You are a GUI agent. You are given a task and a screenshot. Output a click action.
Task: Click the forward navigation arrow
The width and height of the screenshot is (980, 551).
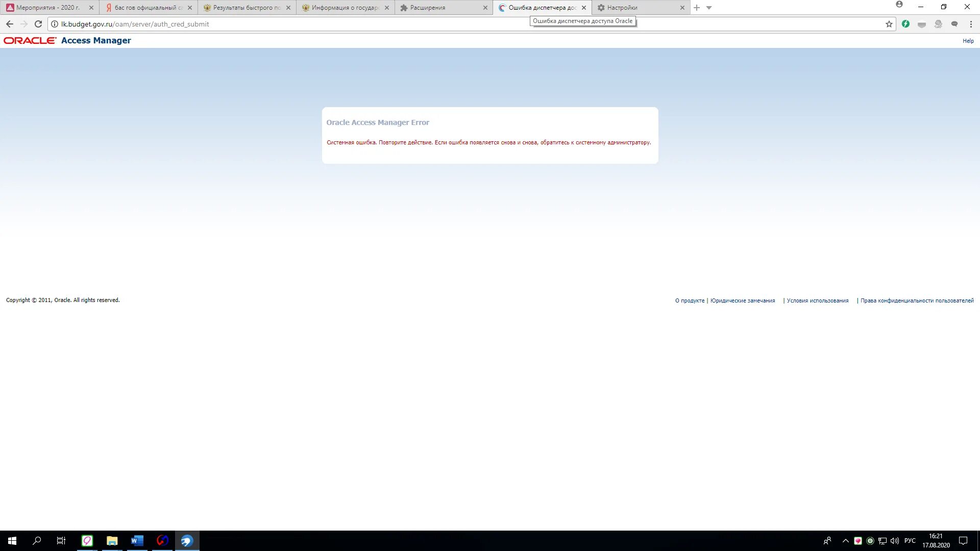click(x=23, y=23)
